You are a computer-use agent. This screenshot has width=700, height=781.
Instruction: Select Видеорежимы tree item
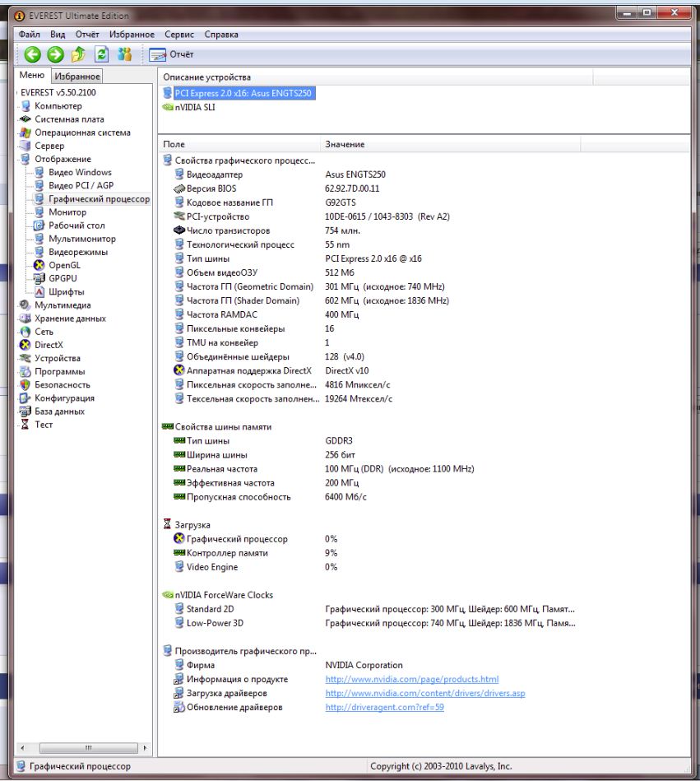click(x=78, y=252)
